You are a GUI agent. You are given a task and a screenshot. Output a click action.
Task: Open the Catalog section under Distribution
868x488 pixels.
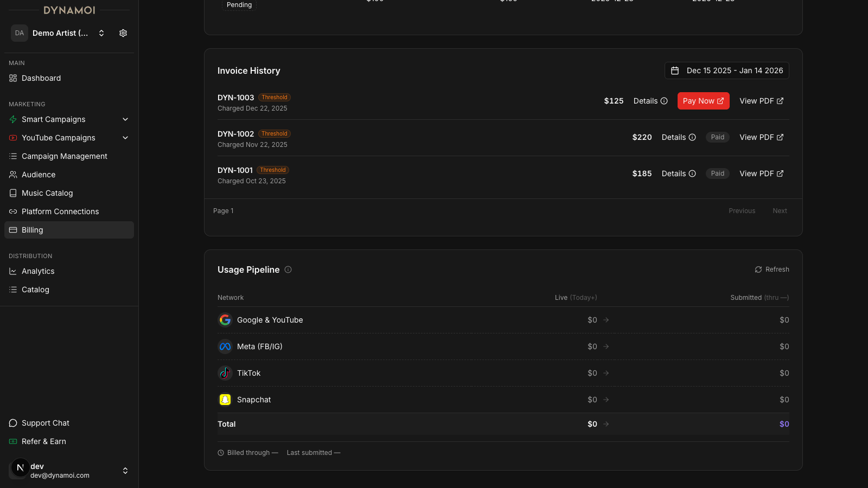pos(36,290)
